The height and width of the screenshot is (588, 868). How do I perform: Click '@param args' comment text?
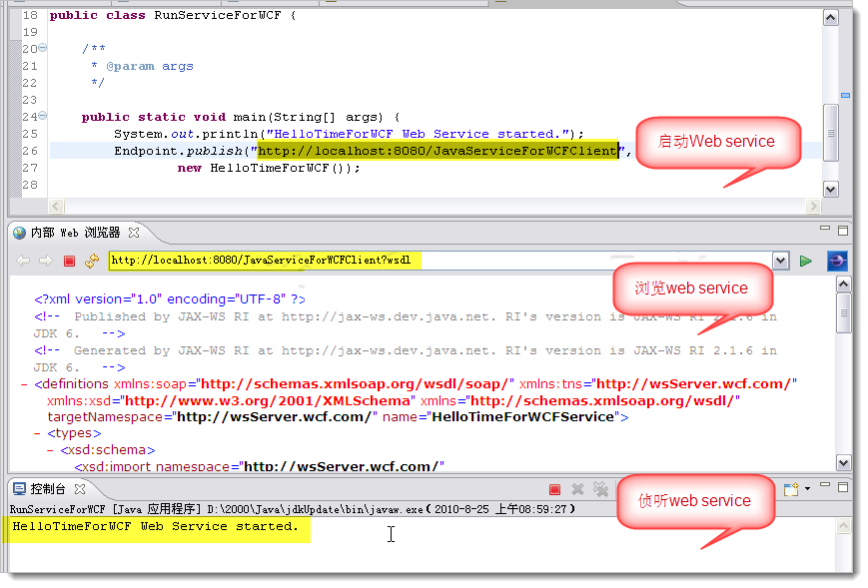(150, 66)
